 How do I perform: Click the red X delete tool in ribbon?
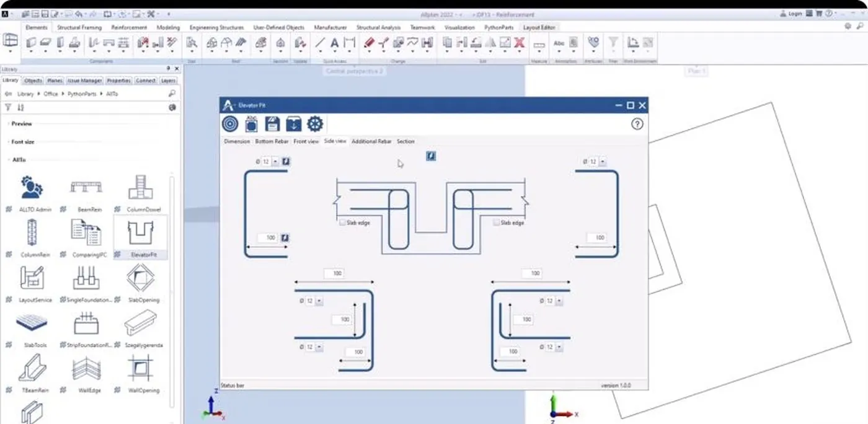click(520, 43)
